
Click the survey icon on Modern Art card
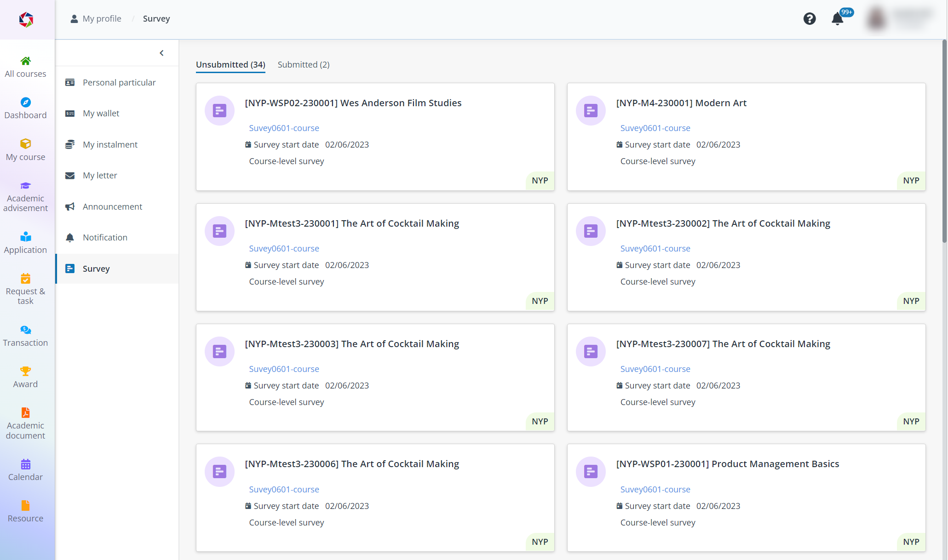[x=591, y=110]
